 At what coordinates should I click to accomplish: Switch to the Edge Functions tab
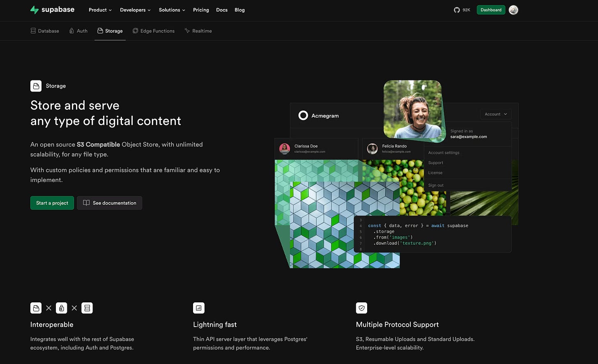154,31
